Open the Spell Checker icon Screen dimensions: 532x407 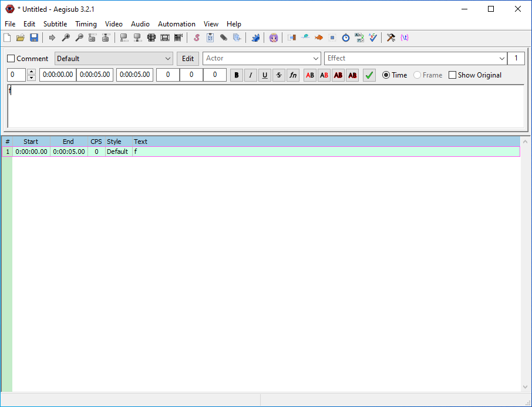coord(373,38)
